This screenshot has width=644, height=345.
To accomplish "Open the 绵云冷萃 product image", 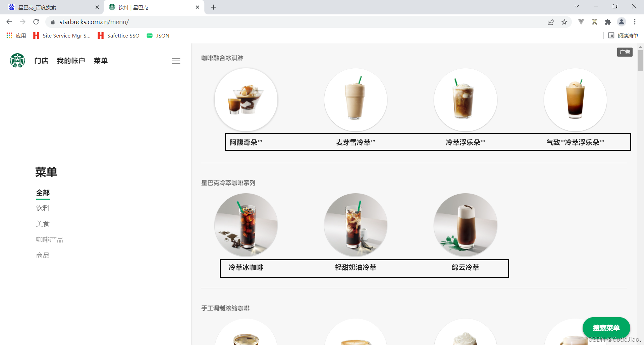I will (x=465, y=225).
